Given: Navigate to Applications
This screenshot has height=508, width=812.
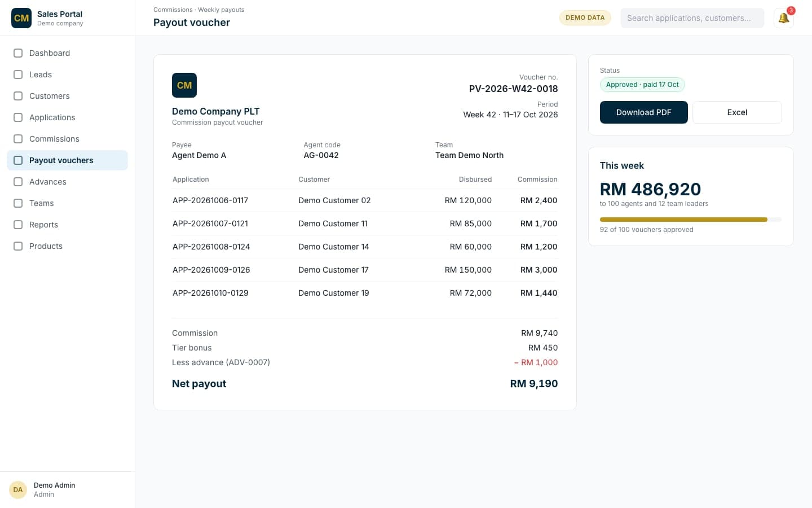Looking at the screenshot, I should click(67, 117).
